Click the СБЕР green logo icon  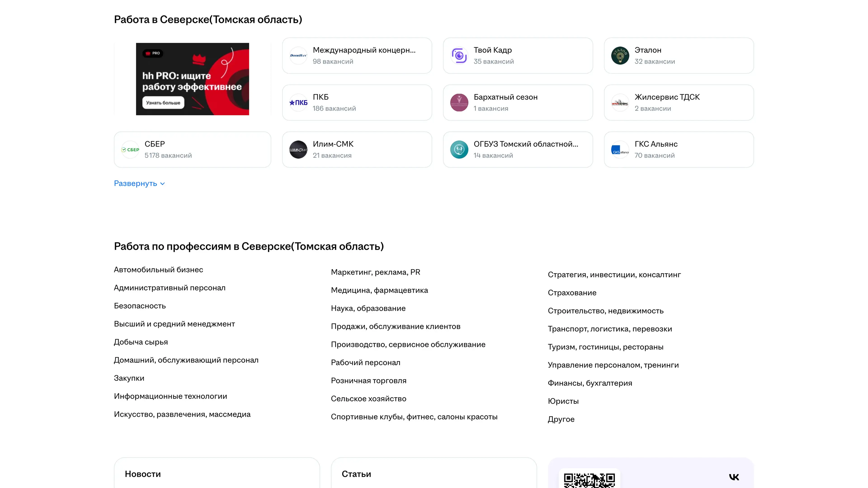tap(130, 150)
